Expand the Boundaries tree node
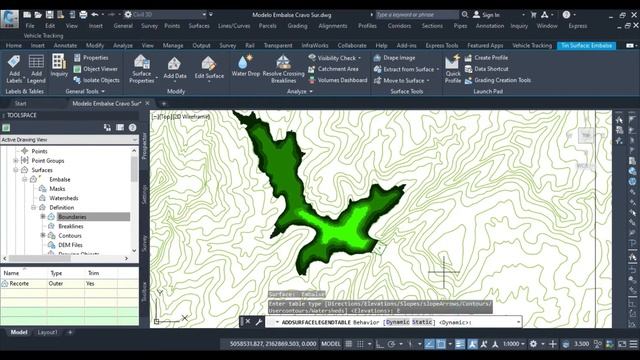Screen dimensions: 640x360 pos(42,217)
